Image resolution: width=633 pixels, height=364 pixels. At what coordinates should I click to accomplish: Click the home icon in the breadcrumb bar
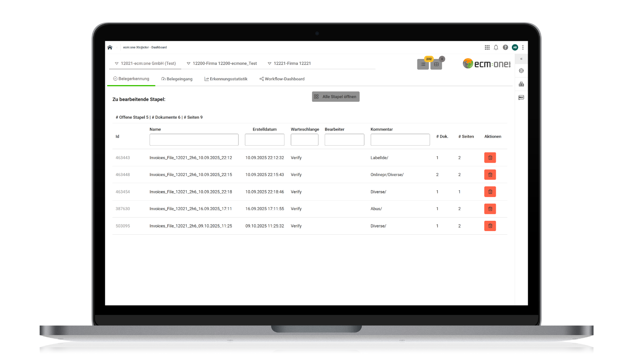(110, 47)
